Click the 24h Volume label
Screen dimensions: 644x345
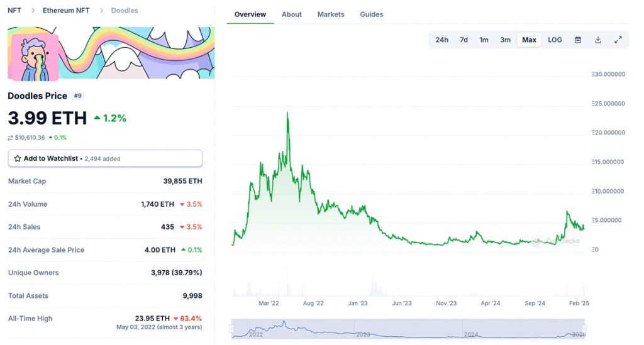[x=28, y=204]
